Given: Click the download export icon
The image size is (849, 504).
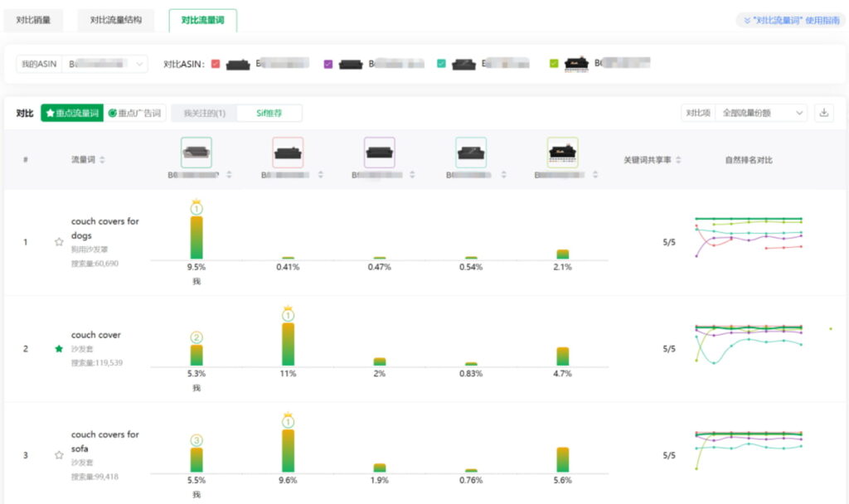Looking at the screenshot, I should pyautogui.click(x=824, y=113).
